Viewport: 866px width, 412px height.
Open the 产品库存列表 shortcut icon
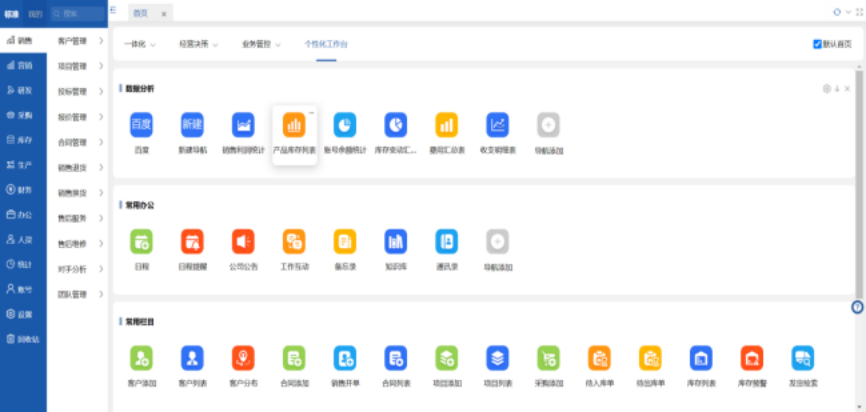[x=294, y=125]
